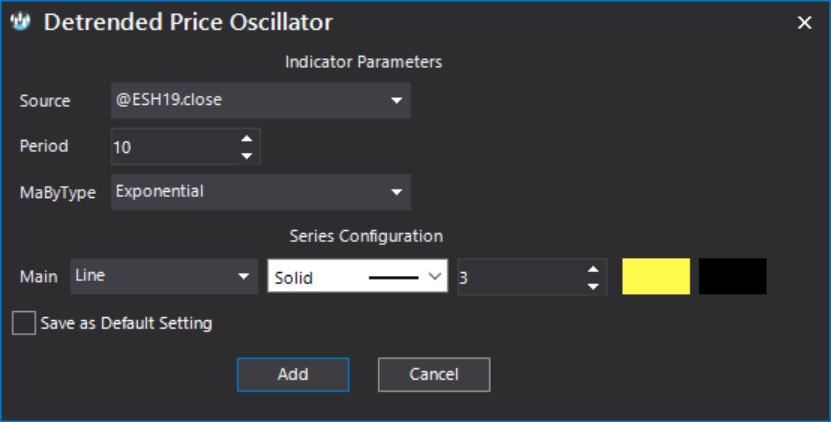Open the Main series Line type dropdown

click(164, 276)
